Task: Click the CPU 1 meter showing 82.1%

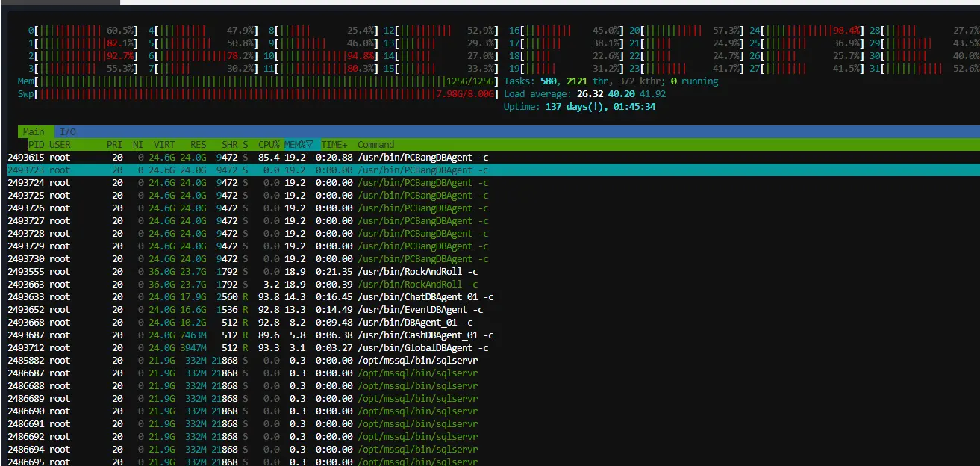Action: pos(83,43)
